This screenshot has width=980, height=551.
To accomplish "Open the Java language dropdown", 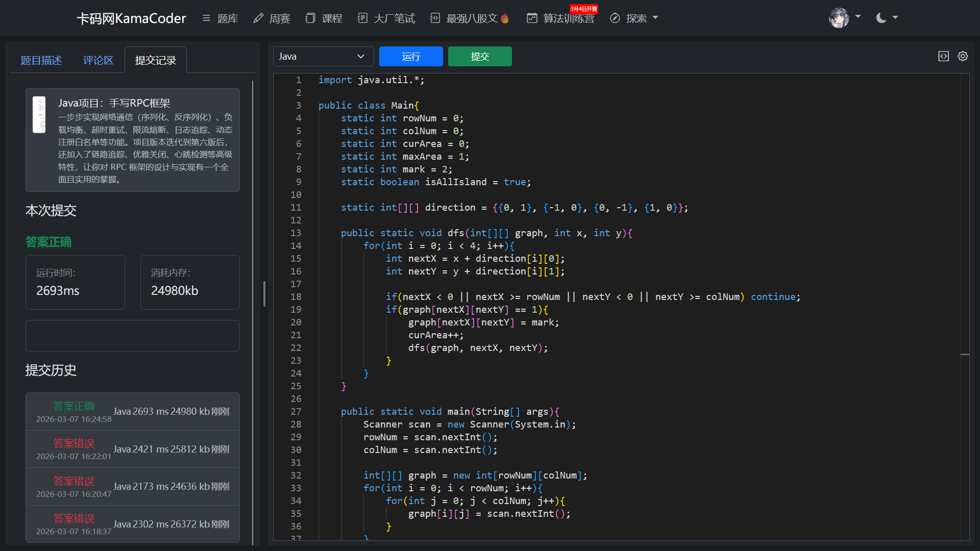I will 323,56.
